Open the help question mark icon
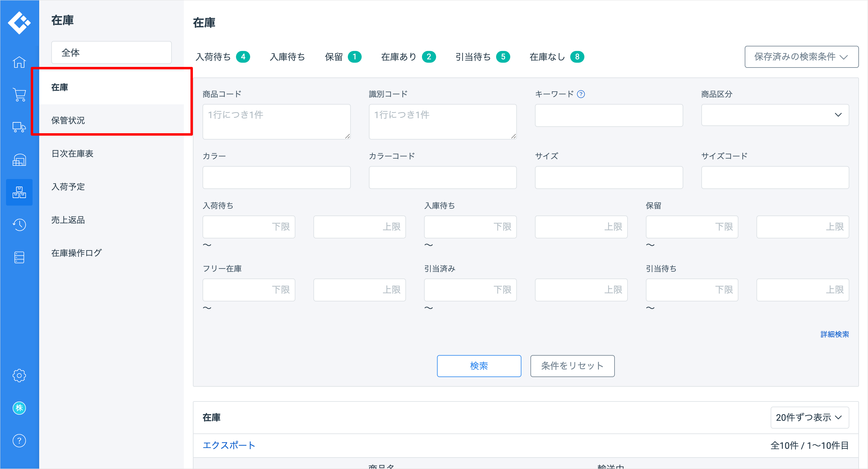Screen dimensions: 868x469 pos(19,441)
